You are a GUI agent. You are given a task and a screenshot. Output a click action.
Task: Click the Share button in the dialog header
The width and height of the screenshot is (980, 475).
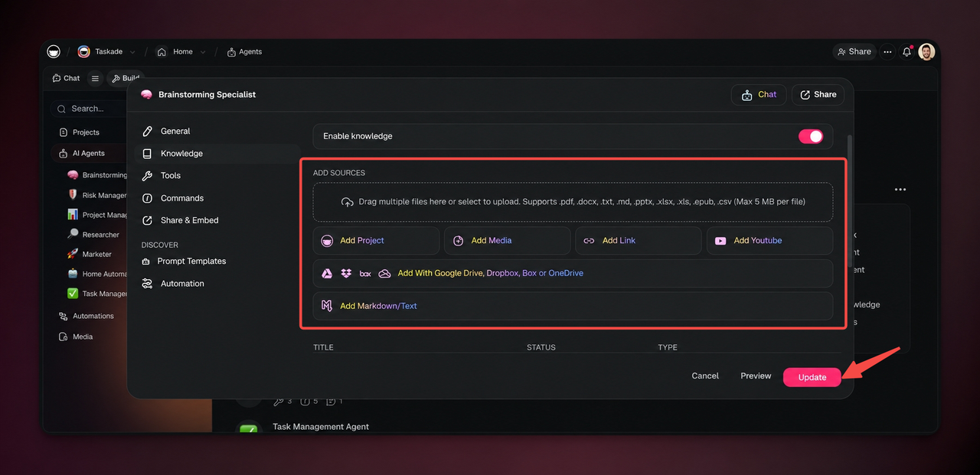click(818, 95)
